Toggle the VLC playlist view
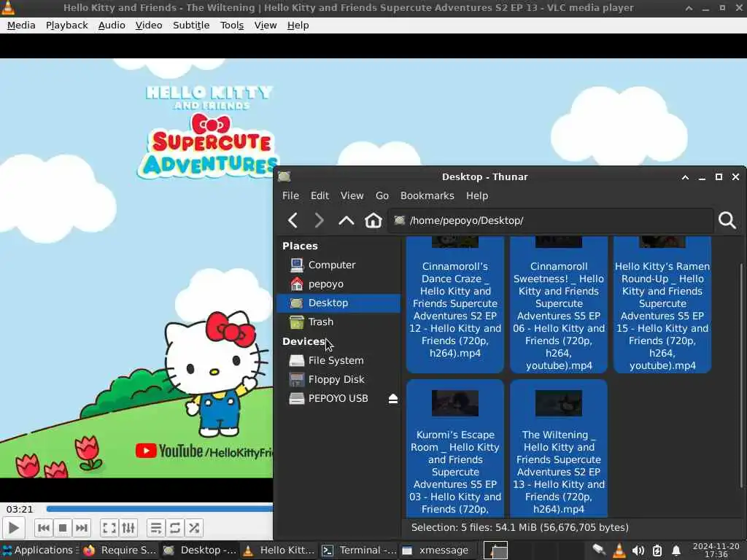Viewport: 747px width, 560px height. click(x=156, y=528)
